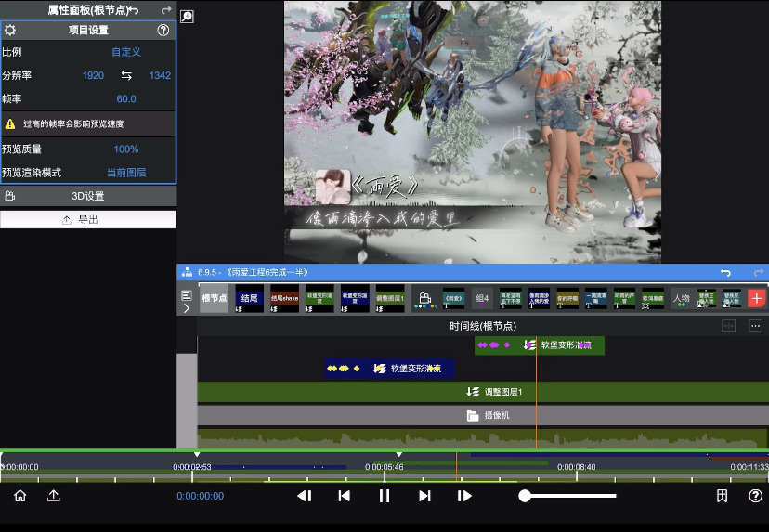Open bookmarks icon in bottom bar
The image size is (769, 532).
722,496
